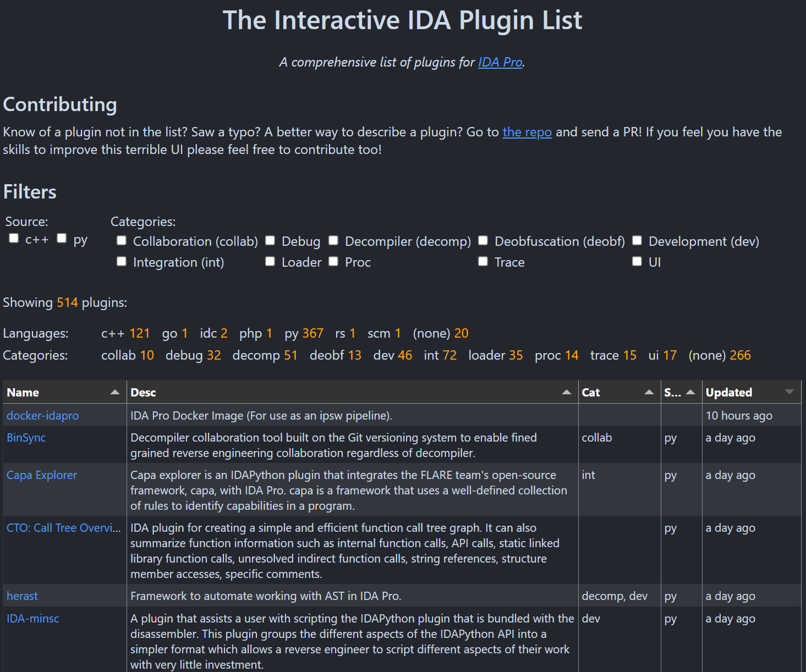Screen dimensions: 806x672
Task: Open the Capa Explorer plugin link
Action: point(42,475)
